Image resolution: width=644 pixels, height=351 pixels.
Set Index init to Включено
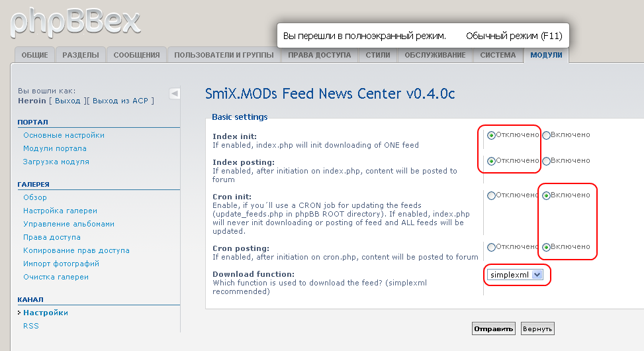click(x=547, y=135)
